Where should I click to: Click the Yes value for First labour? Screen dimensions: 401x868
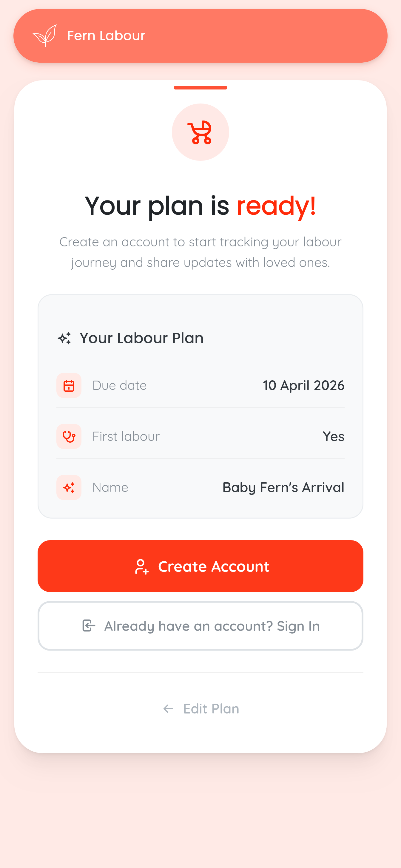[334, 436]
